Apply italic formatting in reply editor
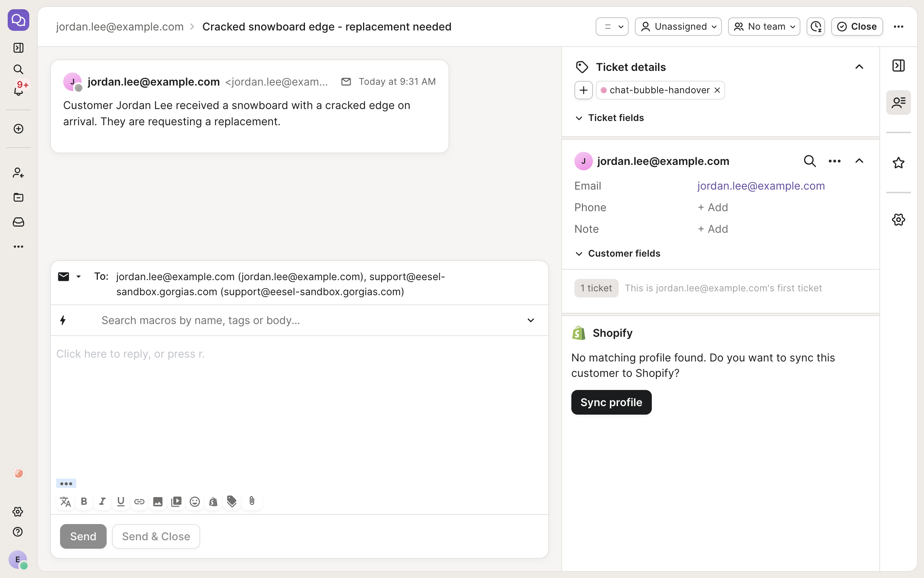 tap(102, 501)
